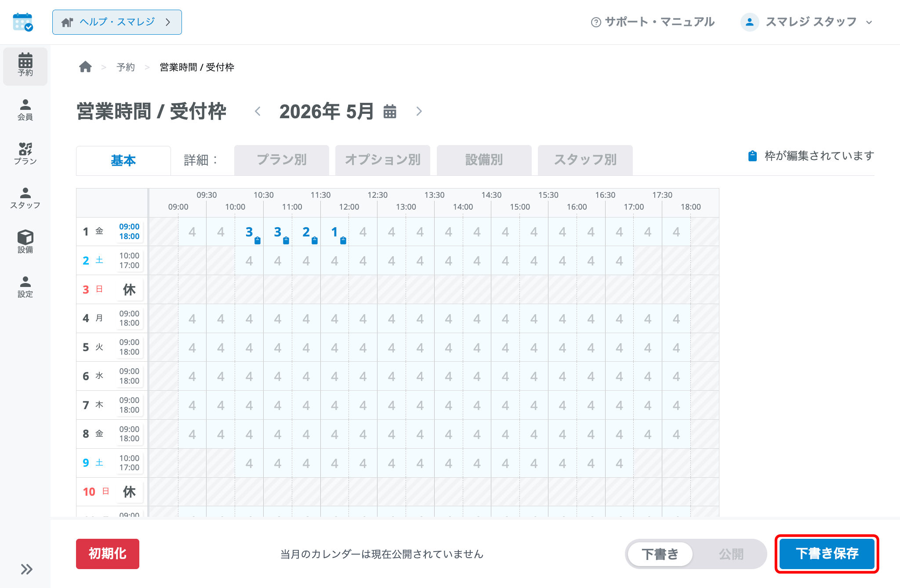Viewport: 900px width, 588px height.
Task: Click the 初期化 reset button
Action: (x=108, y=554)
